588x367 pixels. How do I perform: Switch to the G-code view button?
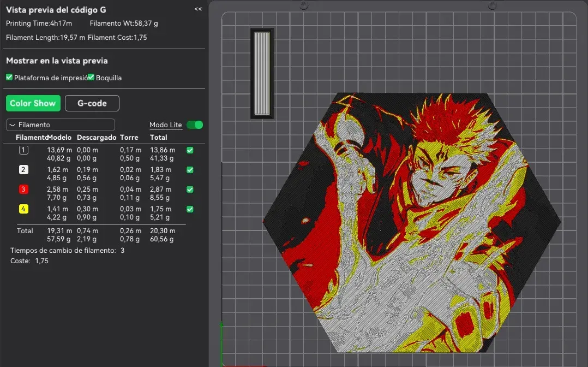pyautogui.click(x=92, y=103)
